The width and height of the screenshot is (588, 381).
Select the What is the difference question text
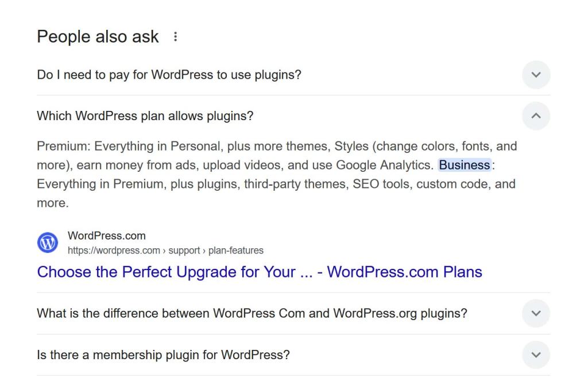[x=252, y=313]
